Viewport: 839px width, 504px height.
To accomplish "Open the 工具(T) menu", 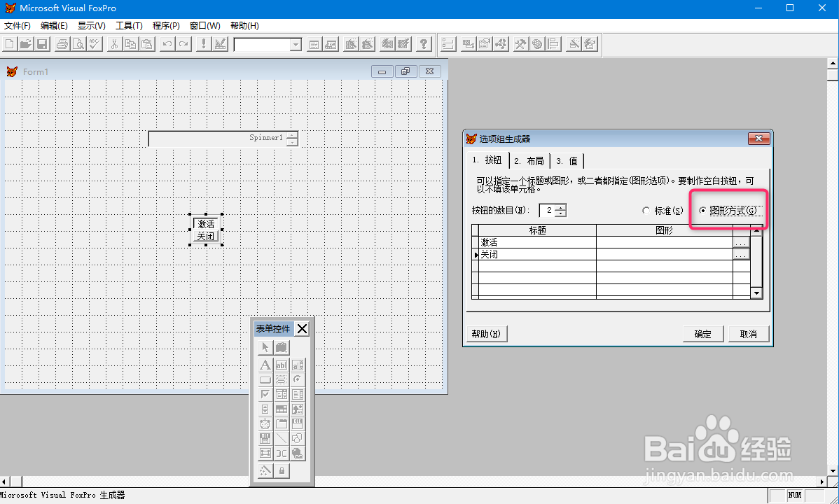I will click(129, 26).
